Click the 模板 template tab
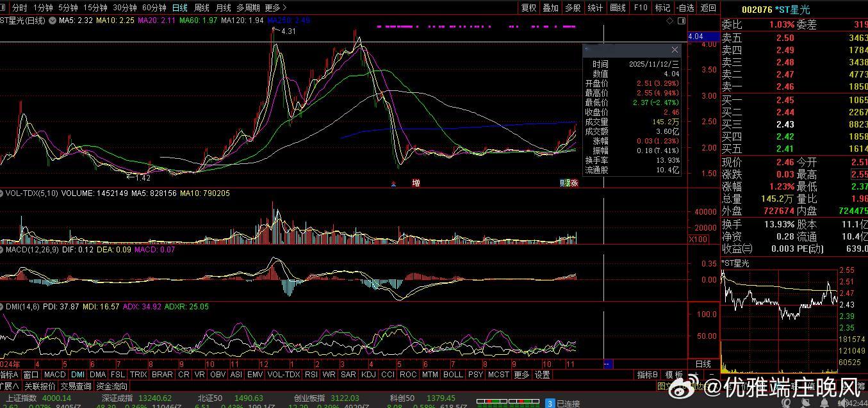The image size is (868, 408). tap(673, 375)
